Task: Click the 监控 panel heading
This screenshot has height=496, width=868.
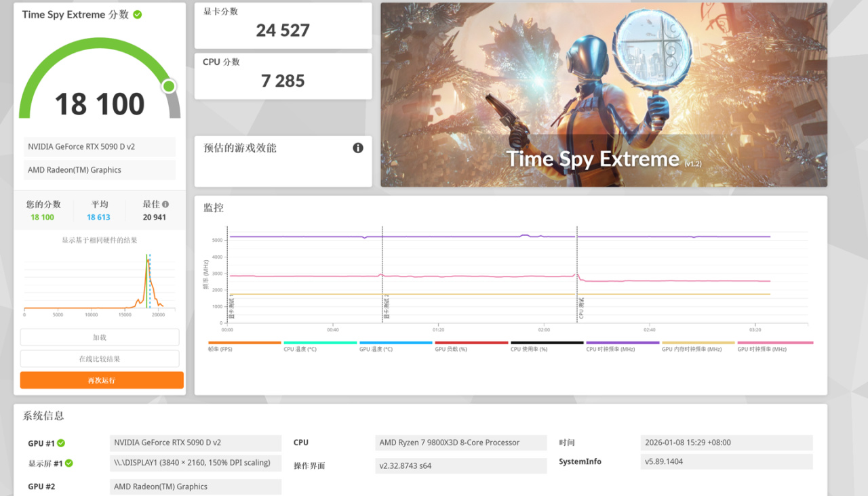Action: (x=214, y=208)
